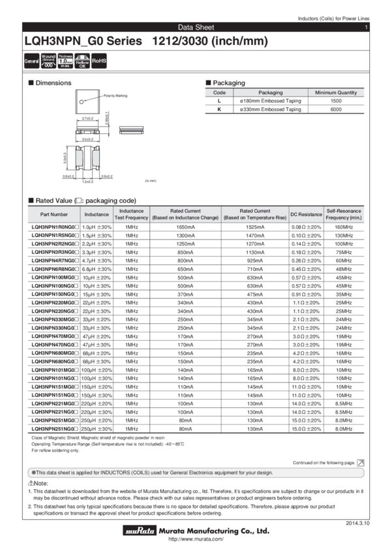Click part number LQH3NPN251NG0
The width and height of the screenshot is (392, 555).
pyautogui.click(x=54, y=428)
